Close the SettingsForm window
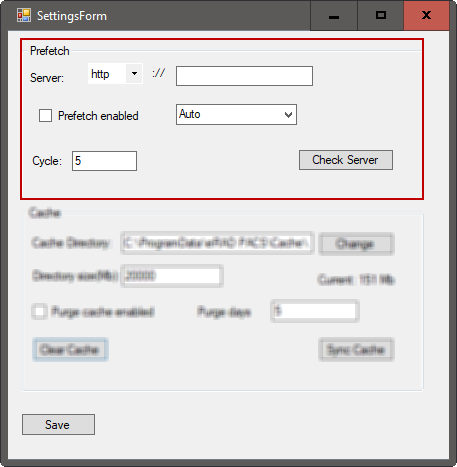The image size is (457, 467). (426, 16)
